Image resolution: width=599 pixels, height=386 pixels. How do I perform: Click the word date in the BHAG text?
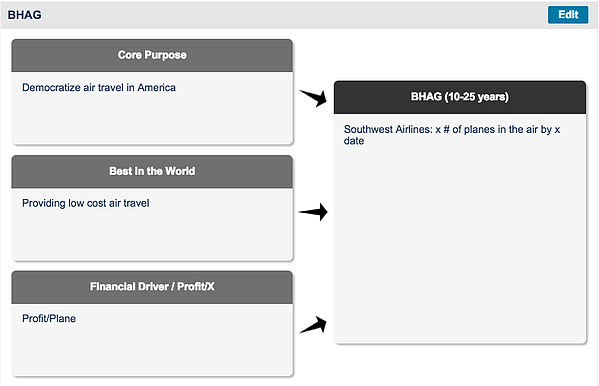[x=354, y=141]
